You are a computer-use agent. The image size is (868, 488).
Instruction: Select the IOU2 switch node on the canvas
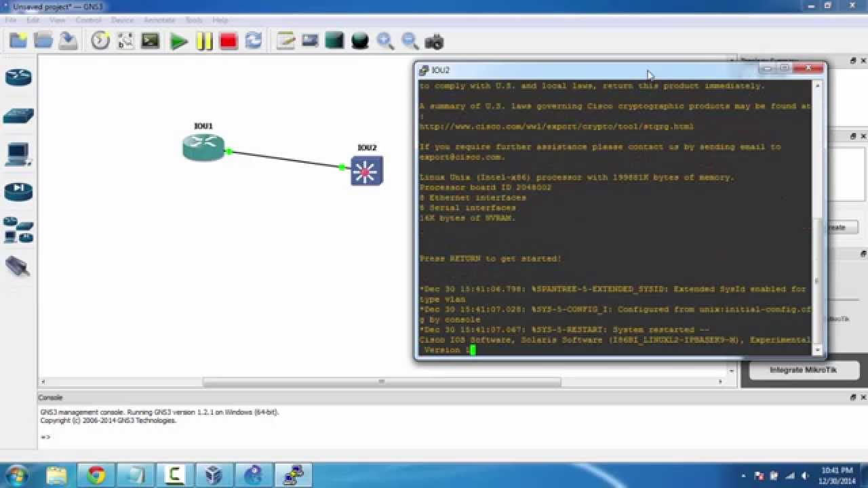[x=367, y=171]
